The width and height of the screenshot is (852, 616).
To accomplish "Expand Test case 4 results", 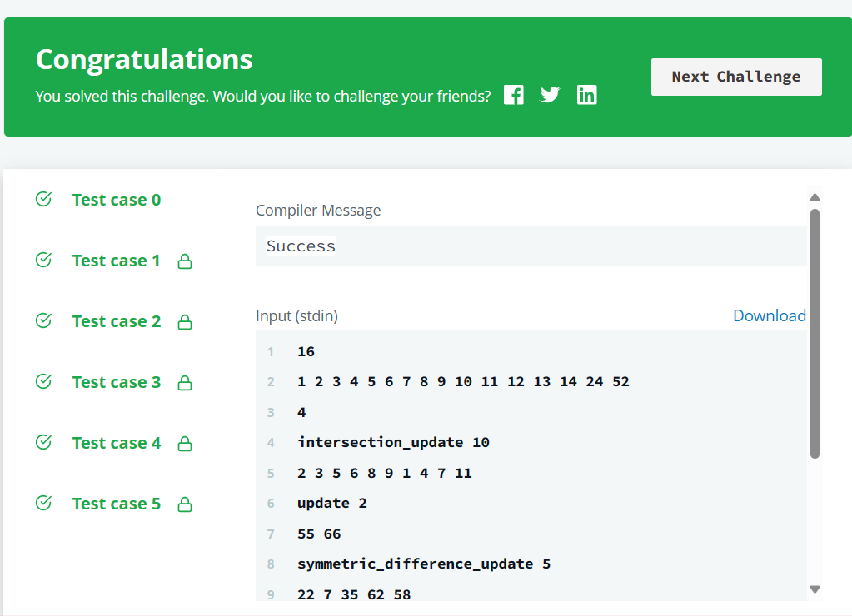I will click(x=116, y=442).
